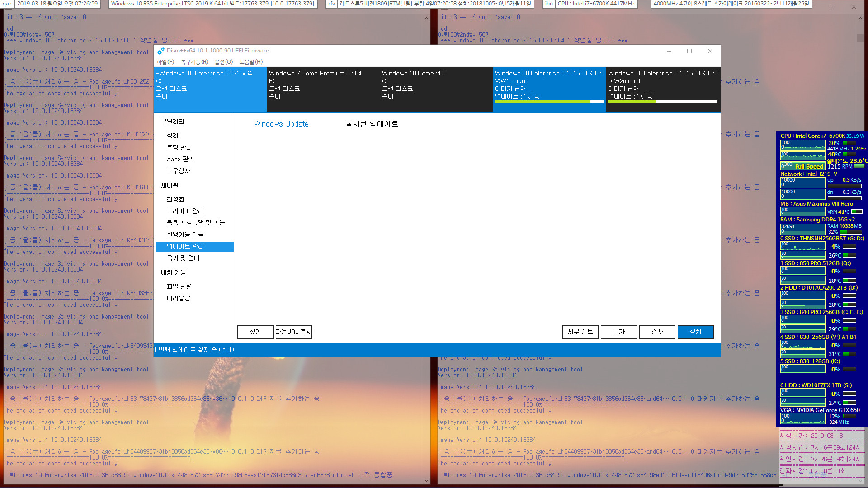Click the qaz label in the top desktop bar
Image resolution: width=868 pixels, height=488 pixels.
[7, 4]
